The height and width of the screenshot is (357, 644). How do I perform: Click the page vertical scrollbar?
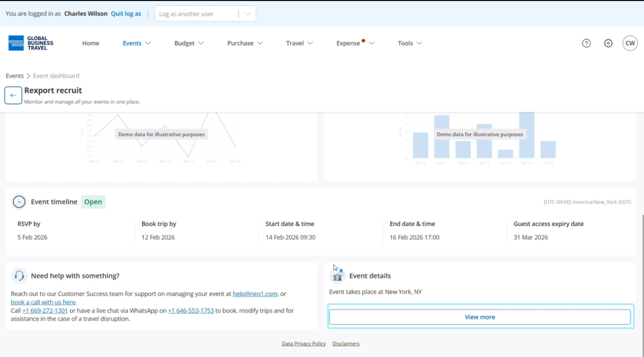pos(642,275)
